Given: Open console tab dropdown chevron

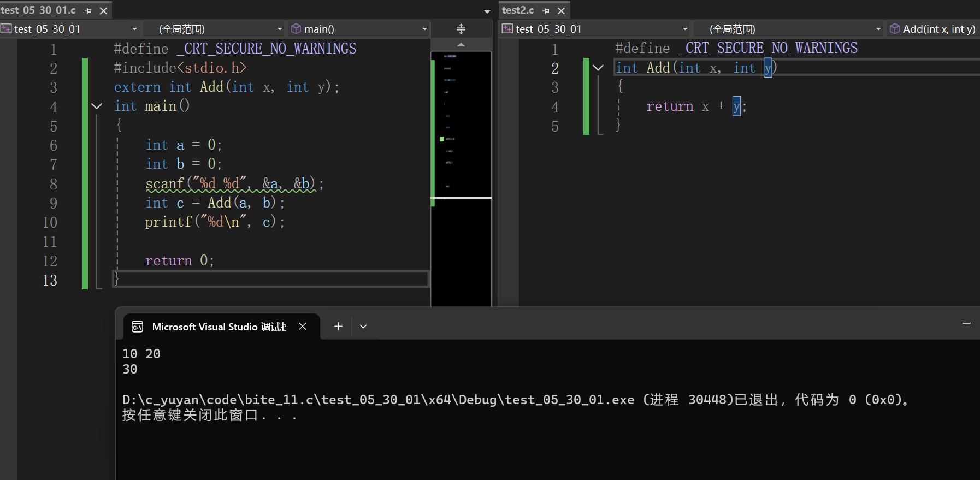Looking at the screenshot, I should [x=363, y=327].
